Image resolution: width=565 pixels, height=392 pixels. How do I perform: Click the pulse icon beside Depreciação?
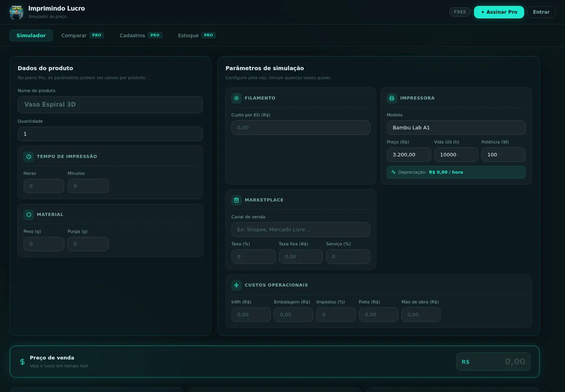click(394, 172)
